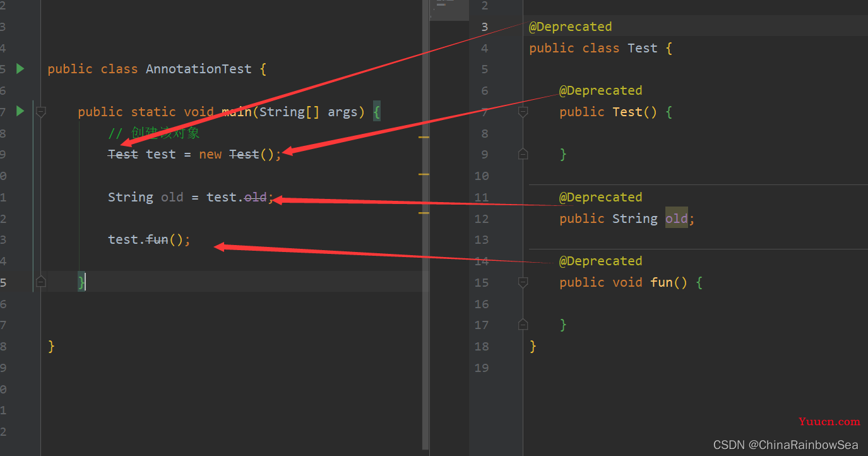Place cursor on class name AnnotationTest
Screen dimensions: 868x456
(199, 69)
